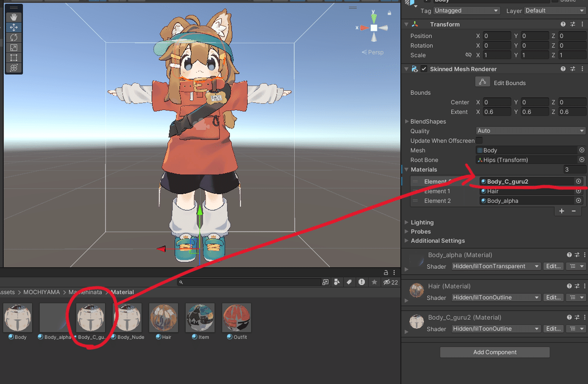This screenshot has height=384, width=588.
Task: Toggle constrained proportions link for Scale
Action: [468, 55]
